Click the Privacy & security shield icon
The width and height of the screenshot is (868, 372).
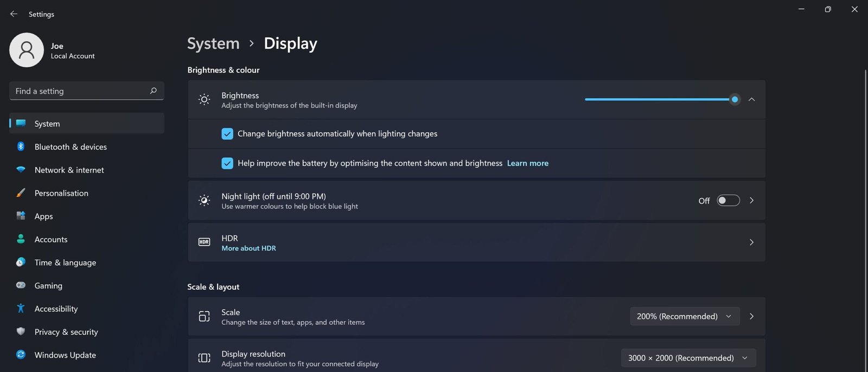pyautogui.click(x=21, y=331)
